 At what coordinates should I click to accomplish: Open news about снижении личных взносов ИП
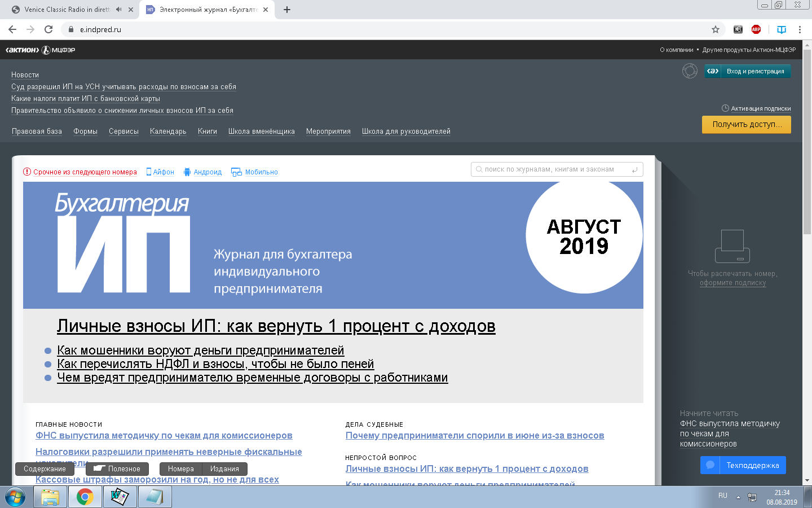coord(122,111)
